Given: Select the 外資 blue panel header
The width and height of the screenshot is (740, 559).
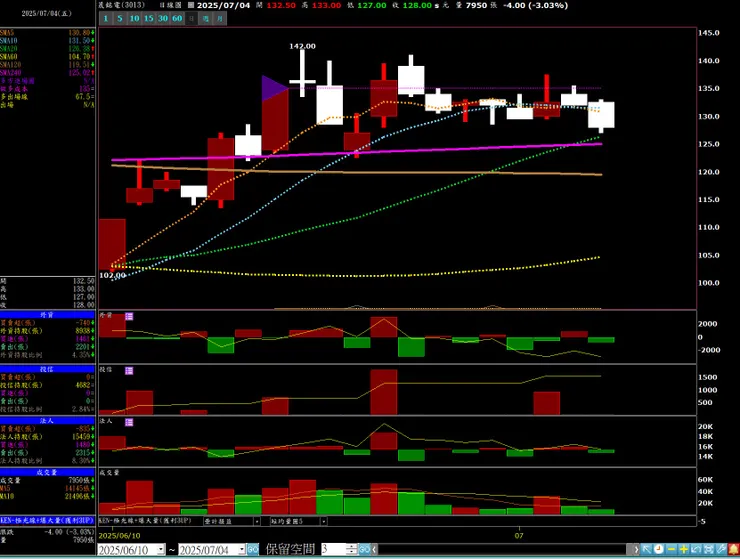Looking at the screenshot, I should pyautogui.click(x=47, y=315).
